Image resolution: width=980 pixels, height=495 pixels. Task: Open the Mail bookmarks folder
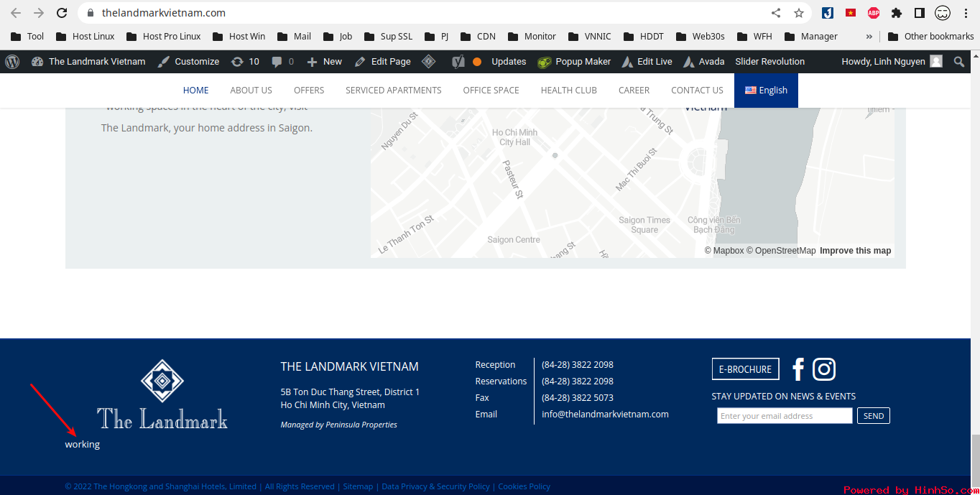click(294, 36)
